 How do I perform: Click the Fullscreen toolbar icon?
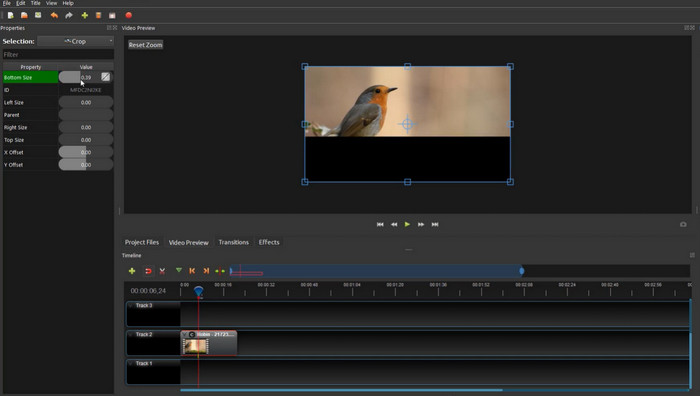[112, 15]
